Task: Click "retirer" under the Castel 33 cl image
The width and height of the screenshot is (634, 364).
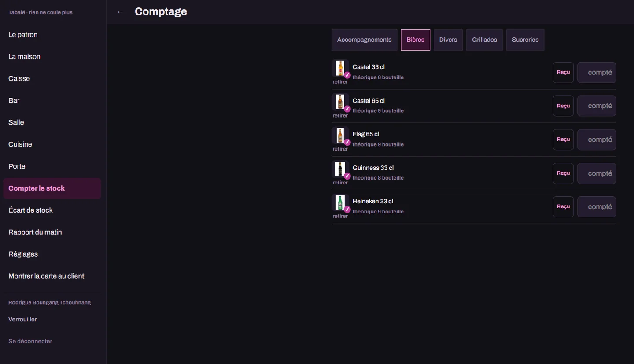Action: coord(340,82)
